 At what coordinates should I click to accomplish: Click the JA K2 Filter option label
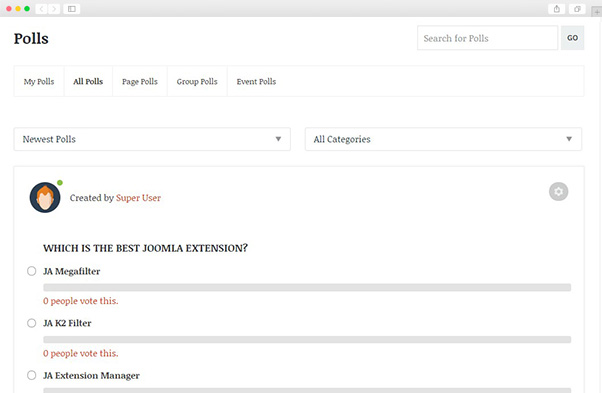[x=67, y=323]
